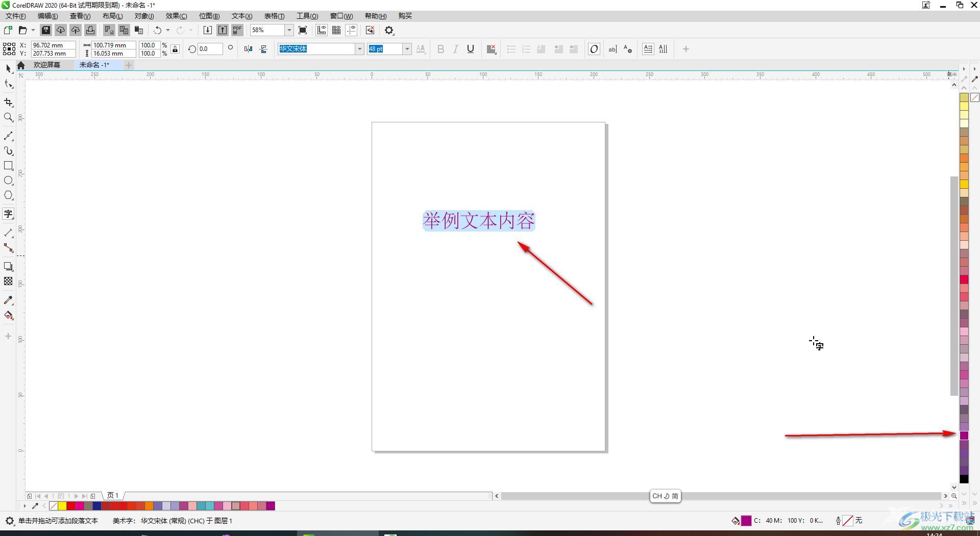Expand the document palette flyout arrow
The width and height of the screenshot is (980, 536).
tap(24, 506)
